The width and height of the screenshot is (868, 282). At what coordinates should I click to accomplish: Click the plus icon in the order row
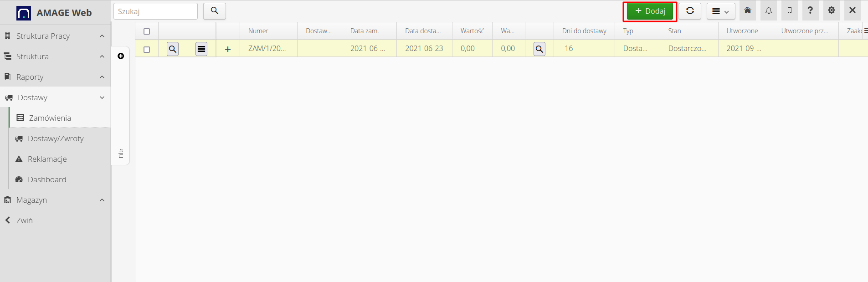click(228, 49)
